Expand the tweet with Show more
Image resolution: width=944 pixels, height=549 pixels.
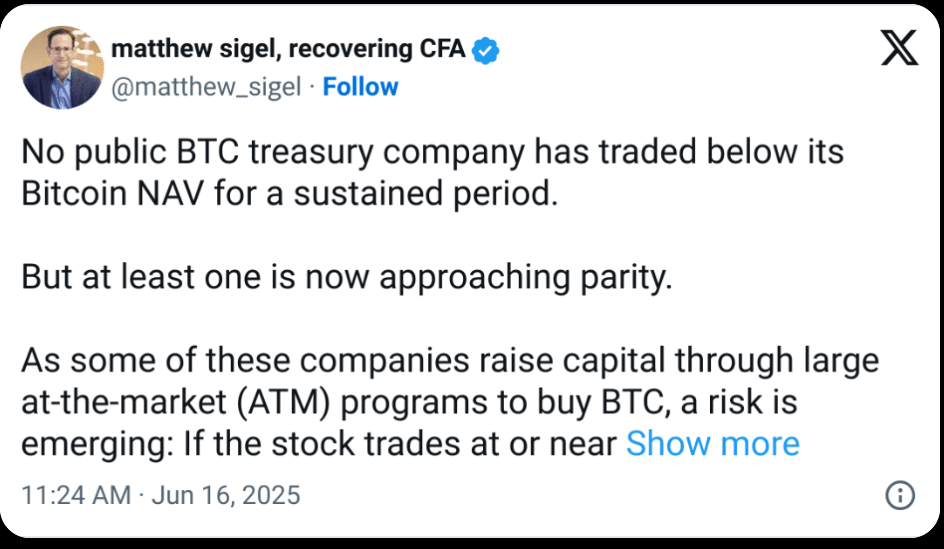coord(712,444)
